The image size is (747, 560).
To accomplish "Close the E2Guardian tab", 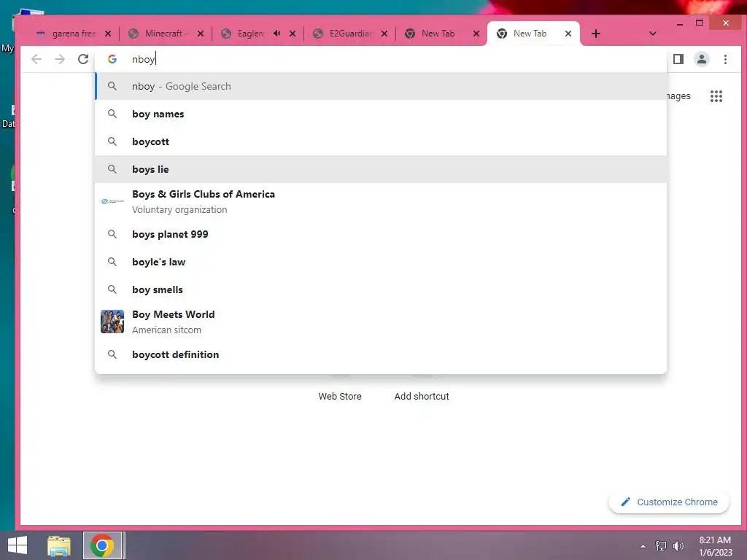I will click(384, 34).
